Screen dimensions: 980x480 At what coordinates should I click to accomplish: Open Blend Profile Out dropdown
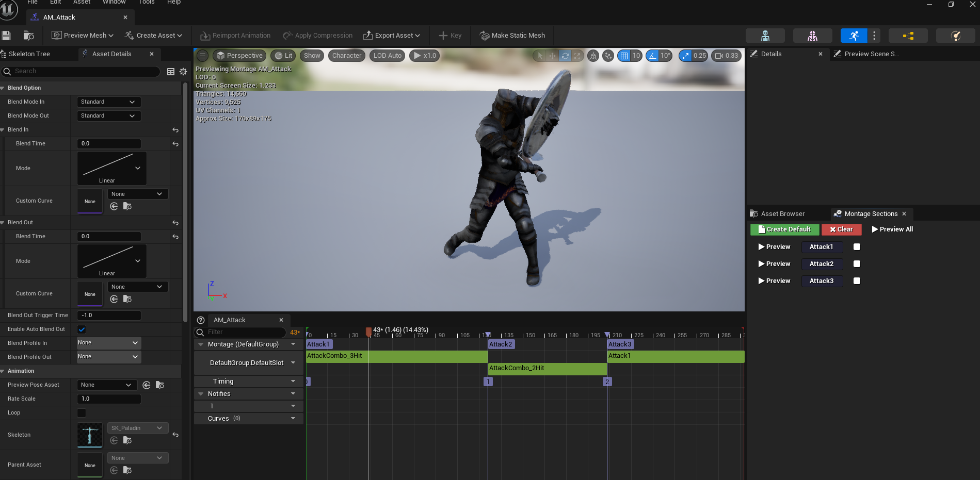(109, 357)
